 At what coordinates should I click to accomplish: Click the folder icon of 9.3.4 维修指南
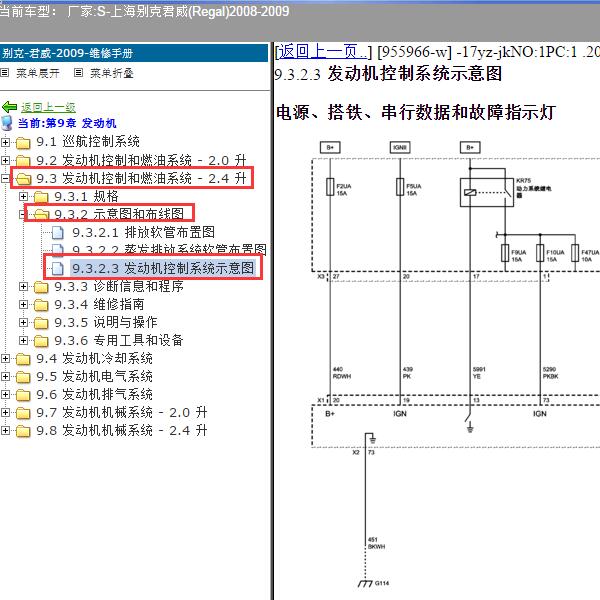pos(41,305)
